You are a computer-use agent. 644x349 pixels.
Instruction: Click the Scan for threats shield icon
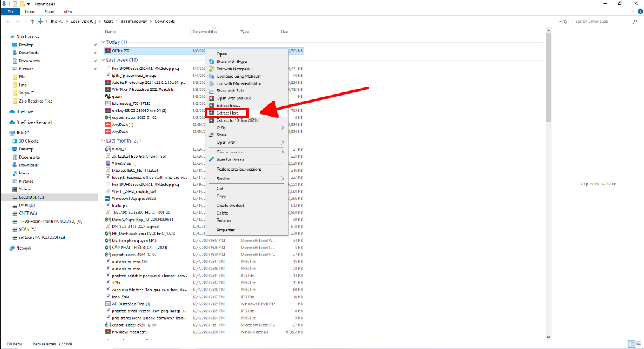212,159
